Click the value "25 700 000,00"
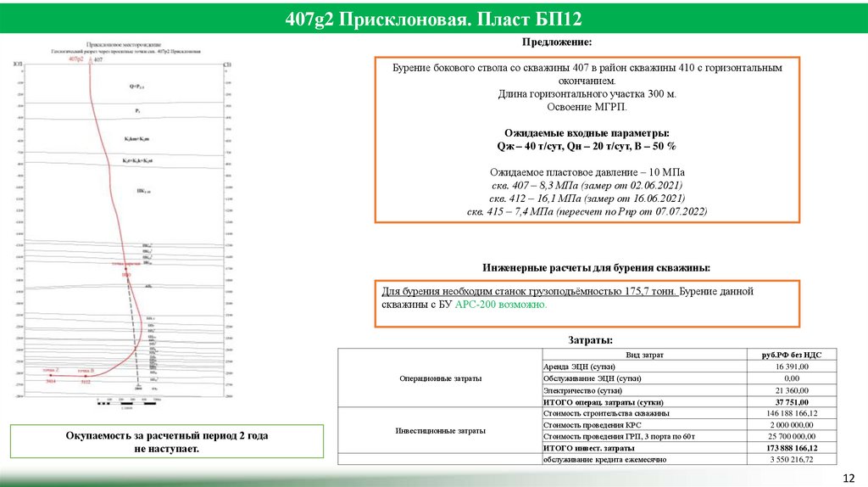Viewport: 868px width, 487px height. point(792,437)
